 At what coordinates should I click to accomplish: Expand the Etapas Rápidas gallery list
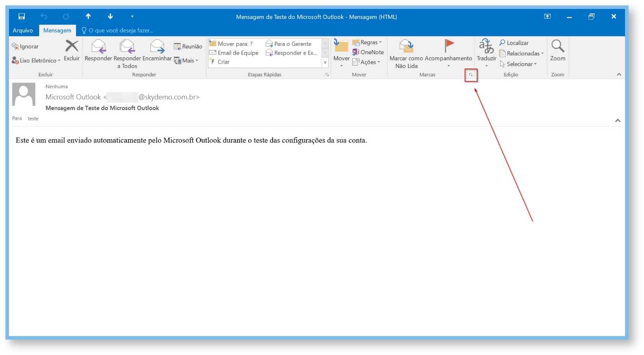click(325, 62)
